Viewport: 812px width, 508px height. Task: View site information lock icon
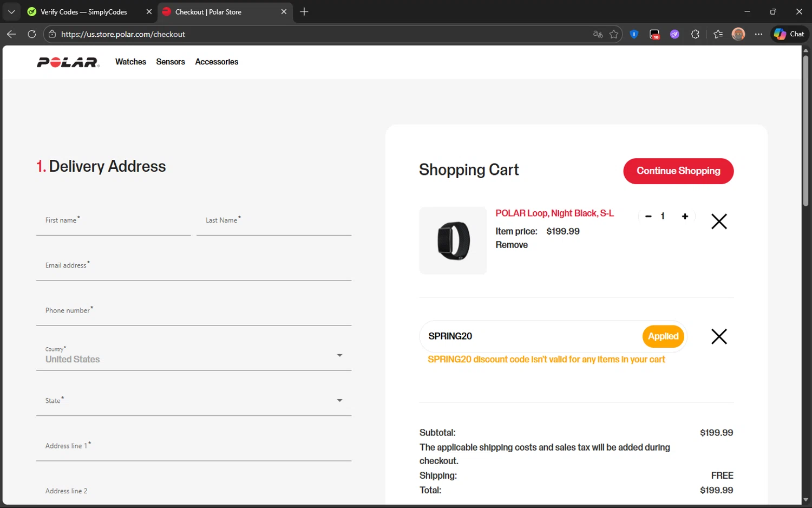click(53, 34)
